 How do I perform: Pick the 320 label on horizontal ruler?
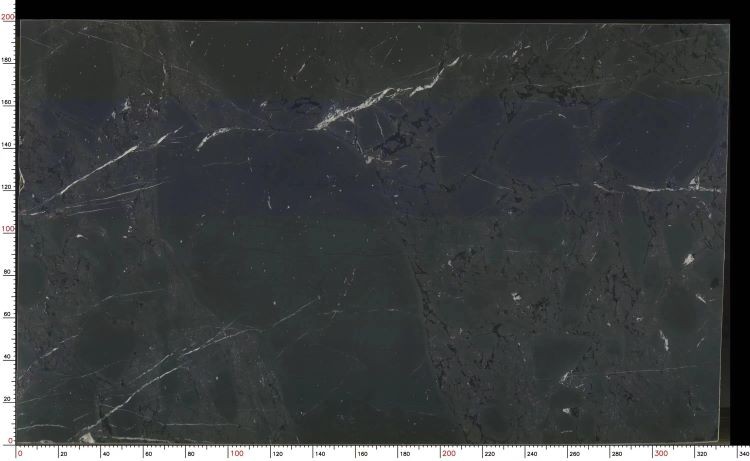coord(701,453)
